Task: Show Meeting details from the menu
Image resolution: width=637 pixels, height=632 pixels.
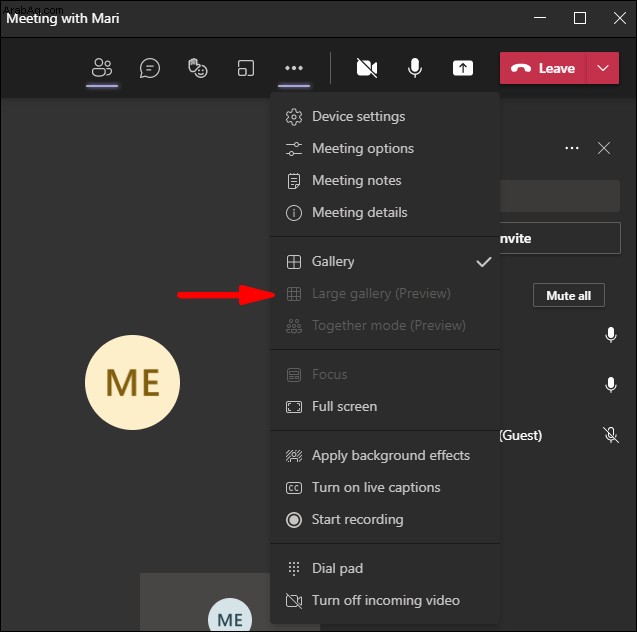Action: (385, 212)
